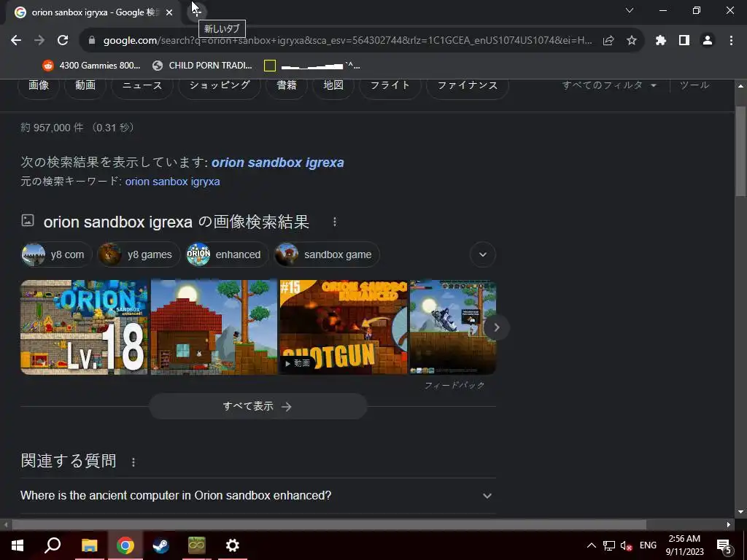747x560 pixels.
Task: Open the network status tray icon
Action: pos(609,545)
